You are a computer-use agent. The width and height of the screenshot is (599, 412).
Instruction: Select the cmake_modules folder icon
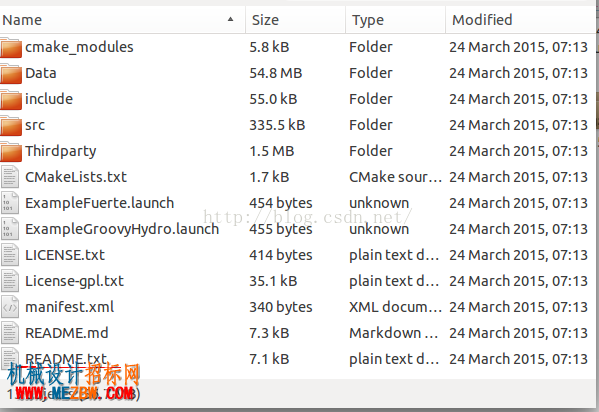click(11, 47)
